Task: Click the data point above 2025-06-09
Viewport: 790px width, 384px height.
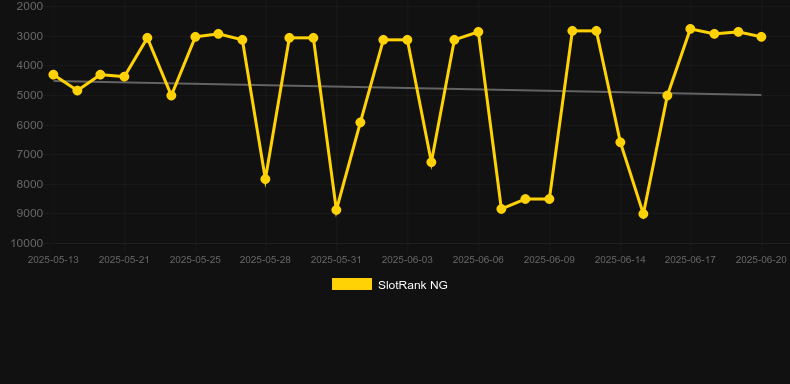Action: click(549, 199)
